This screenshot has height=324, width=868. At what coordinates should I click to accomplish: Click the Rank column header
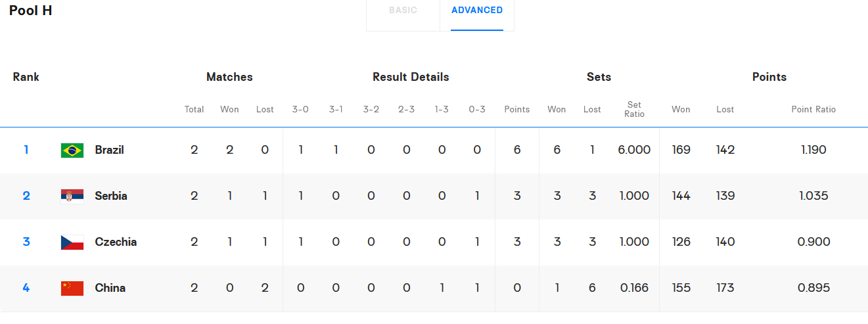pyautogui.click(x=26, y=77)
